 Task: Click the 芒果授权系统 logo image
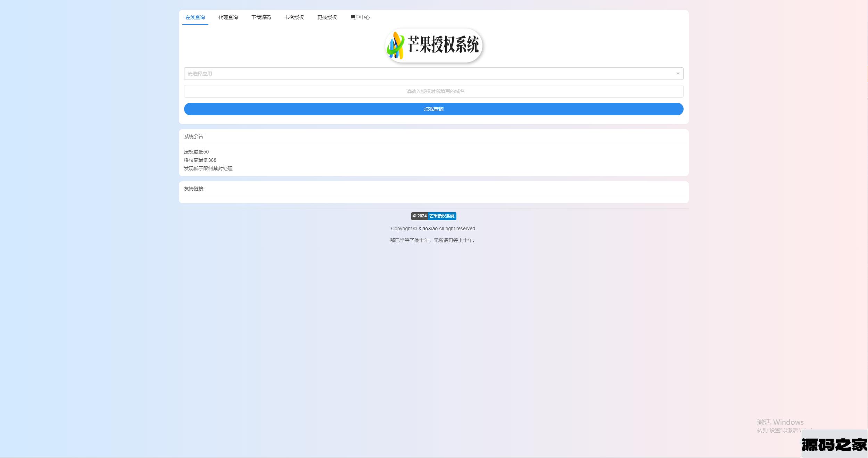point(434,45)
